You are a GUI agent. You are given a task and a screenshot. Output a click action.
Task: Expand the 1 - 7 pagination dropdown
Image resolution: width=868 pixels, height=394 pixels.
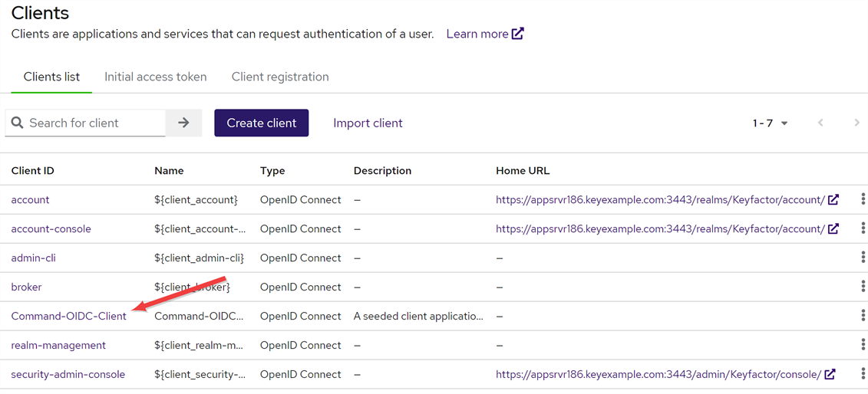click(x=770, y=123)
